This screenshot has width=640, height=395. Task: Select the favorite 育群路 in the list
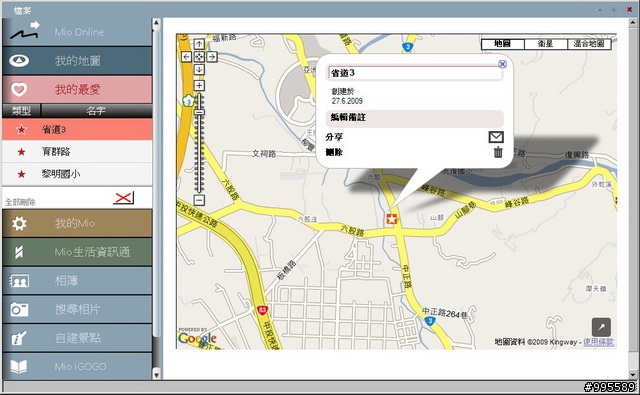tap(77, 151)
